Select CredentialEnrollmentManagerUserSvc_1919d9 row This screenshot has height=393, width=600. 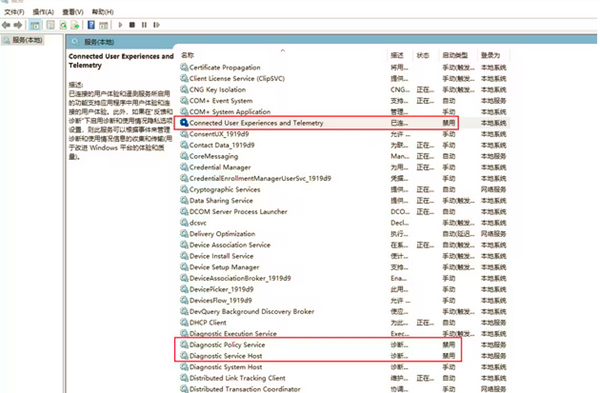(x=343, y=178)
